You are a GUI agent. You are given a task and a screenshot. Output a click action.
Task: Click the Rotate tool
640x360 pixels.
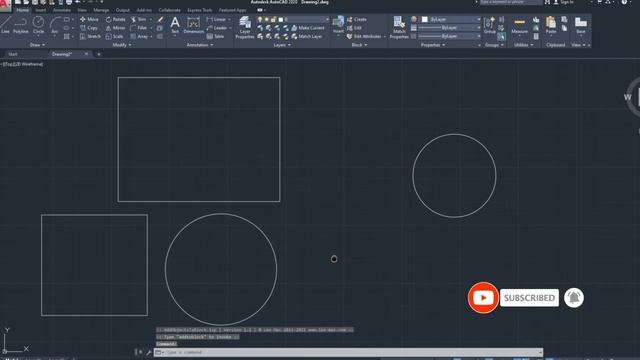(x=116, y=19)
